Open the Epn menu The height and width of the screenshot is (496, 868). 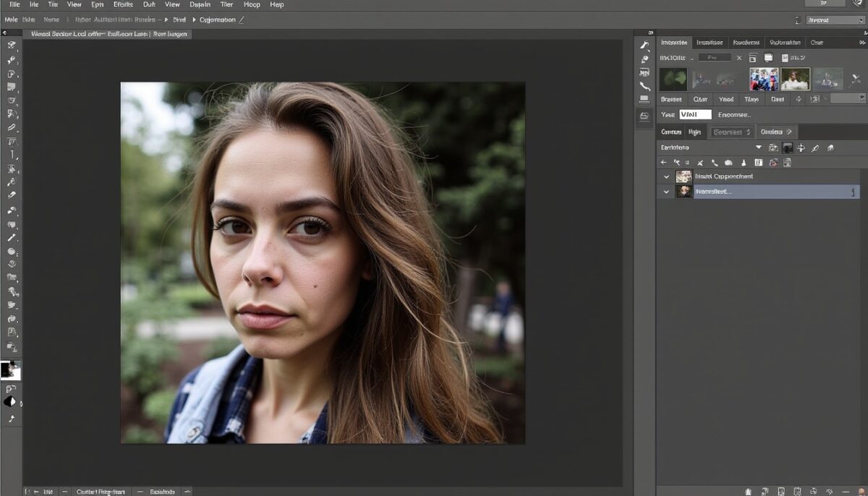point(97,4)
